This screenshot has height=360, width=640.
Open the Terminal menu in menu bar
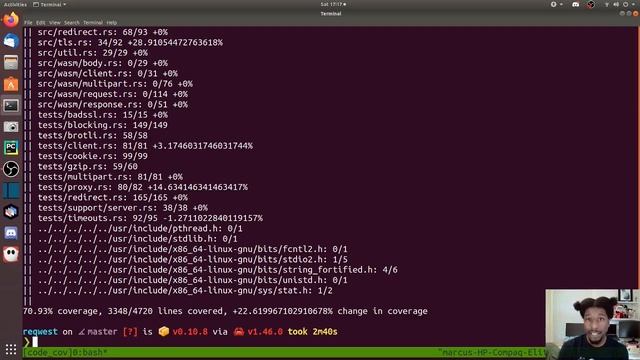pyautogui.click(x=93, y=23)
